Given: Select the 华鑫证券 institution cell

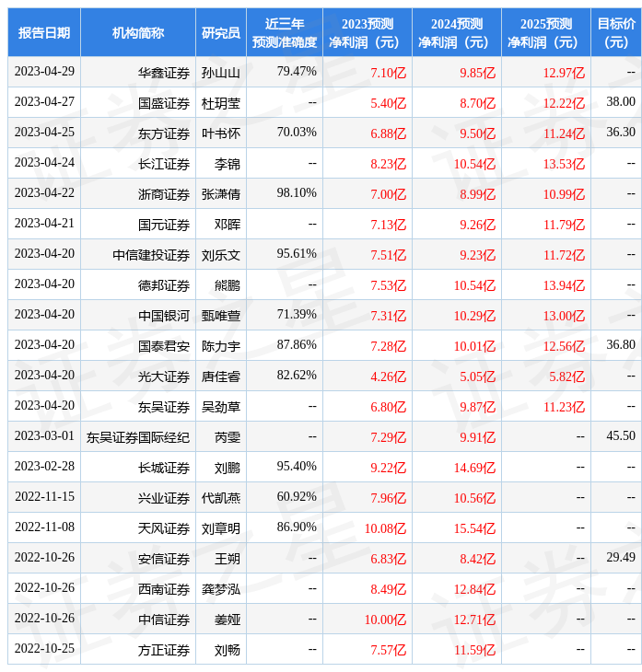Looking at the screenshot, I should point(137,72).
